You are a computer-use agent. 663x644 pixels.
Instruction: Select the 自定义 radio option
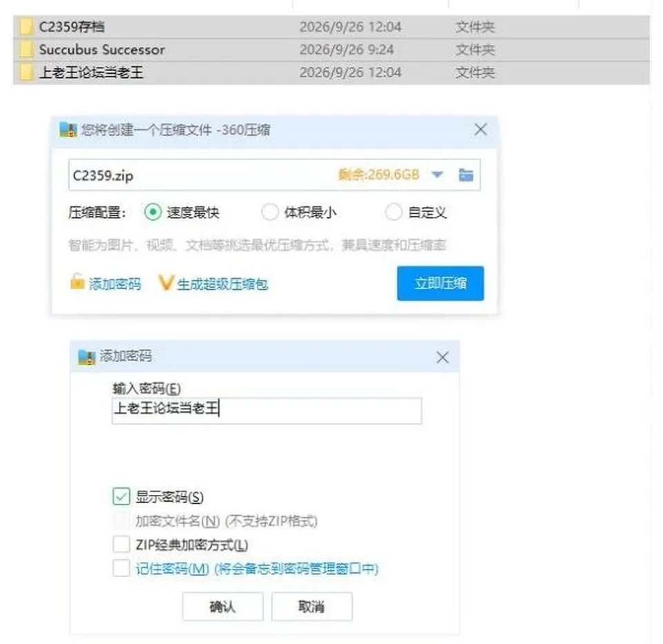click(393, 212)
